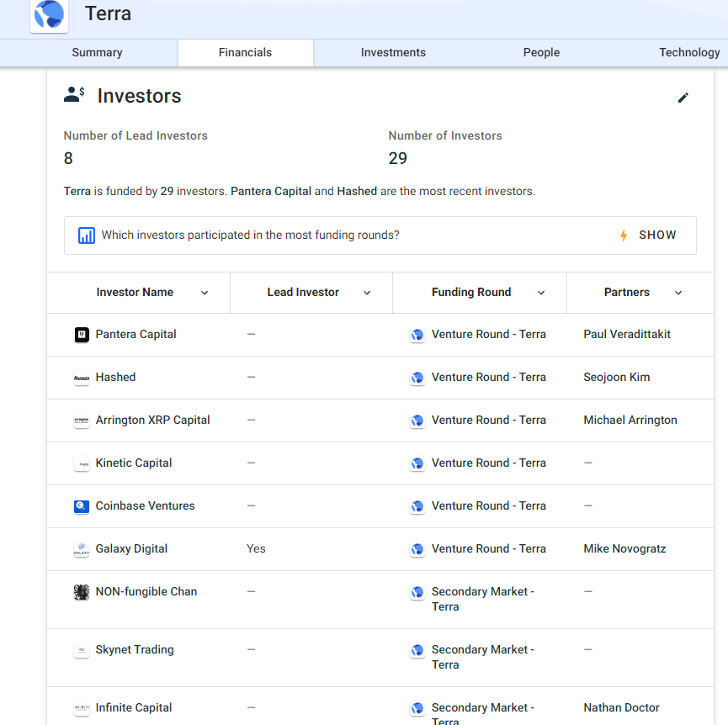Click Terra icon in Skynet Trading's funding round
The width and height of the screenshot is (728, 725).
pyautogui.click(x=417, y=650)
